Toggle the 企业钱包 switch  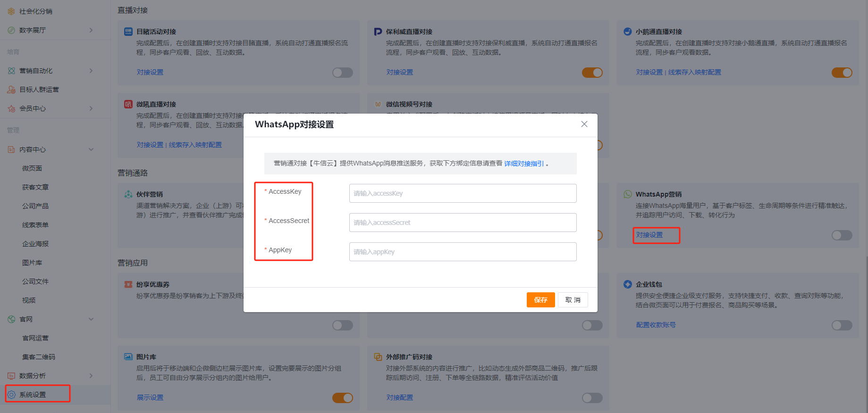(842, 325)
